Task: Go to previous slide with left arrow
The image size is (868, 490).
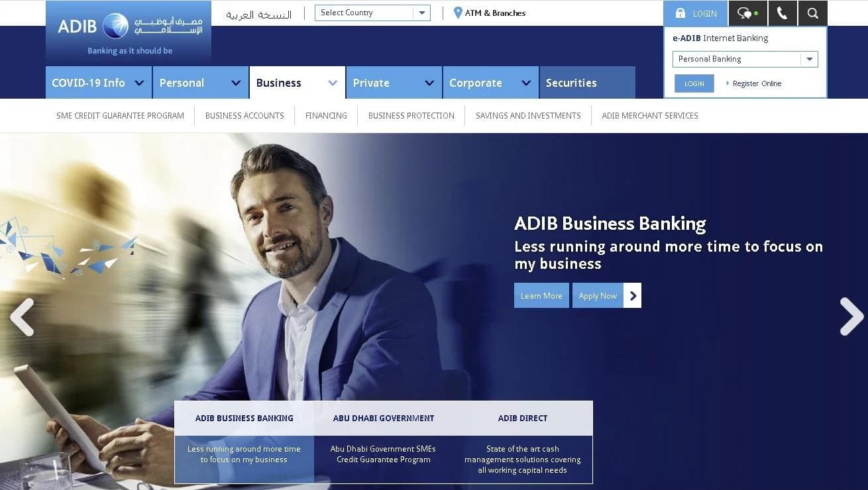Action: (22, 317)
